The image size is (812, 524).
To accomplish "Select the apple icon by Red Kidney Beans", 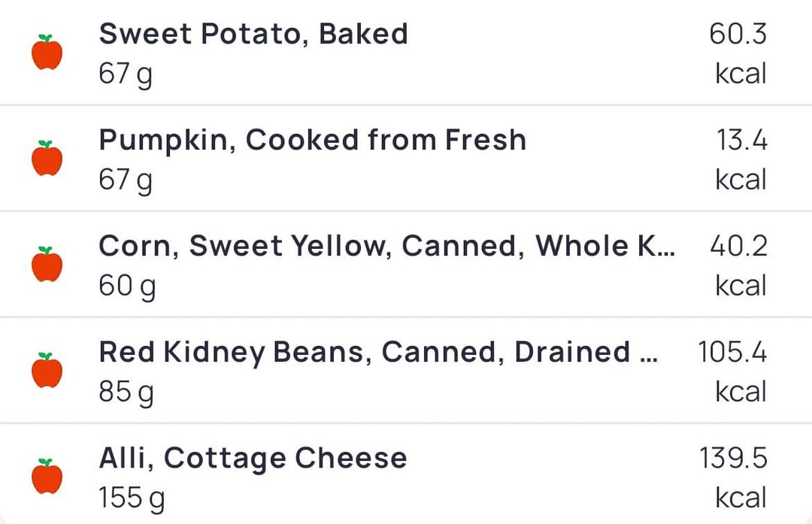I will (x=47, y=370).
